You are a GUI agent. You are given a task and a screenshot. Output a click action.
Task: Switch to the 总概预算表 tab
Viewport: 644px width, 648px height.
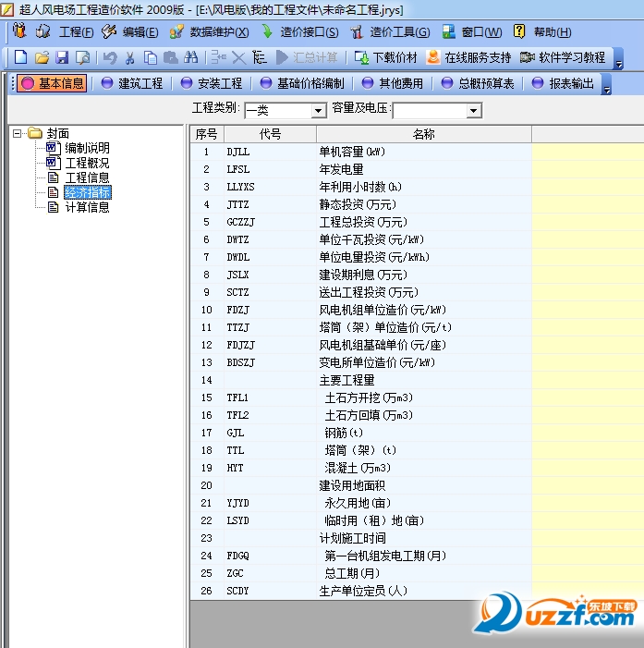[x=477, y=83]
